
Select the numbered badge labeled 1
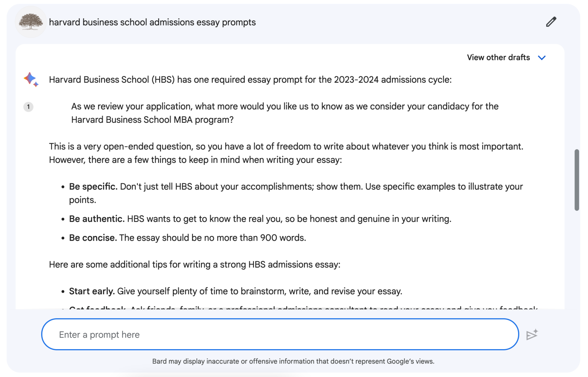pos(28,107)
